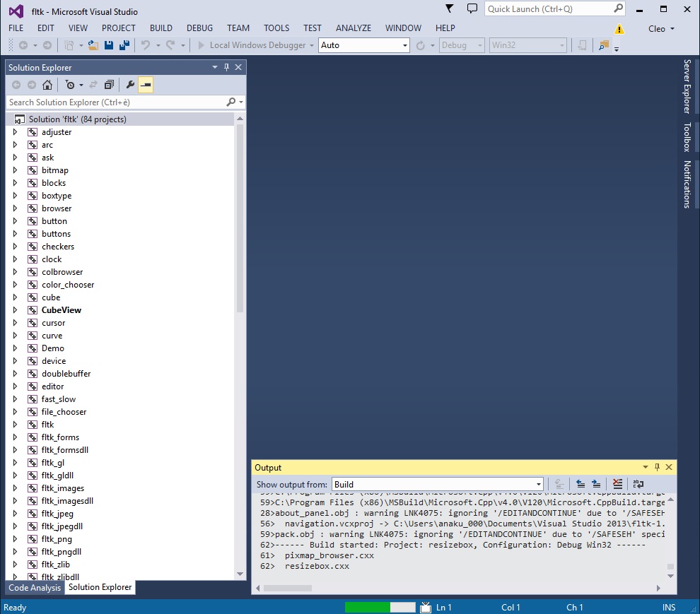700x614 pixels.
Task: Click the Find in Files toolbar icon
Action: [x=604, y=45]
